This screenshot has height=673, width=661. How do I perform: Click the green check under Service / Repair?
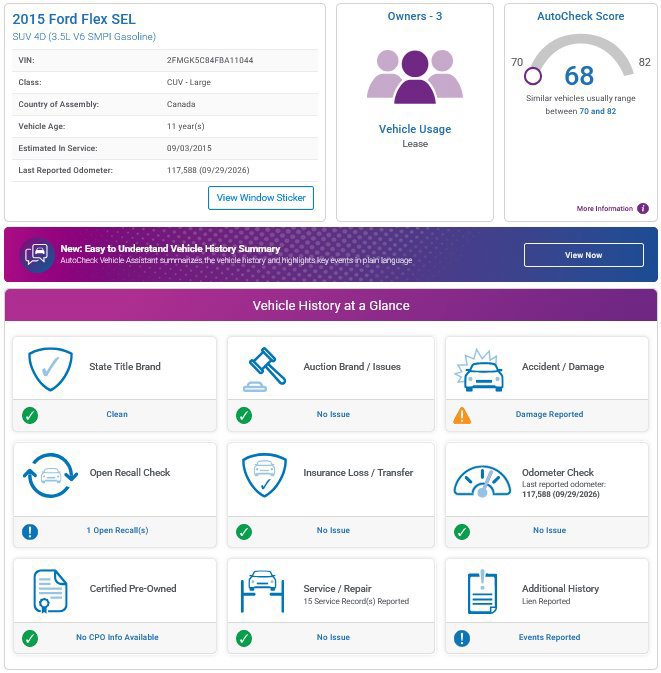(244, 638)
